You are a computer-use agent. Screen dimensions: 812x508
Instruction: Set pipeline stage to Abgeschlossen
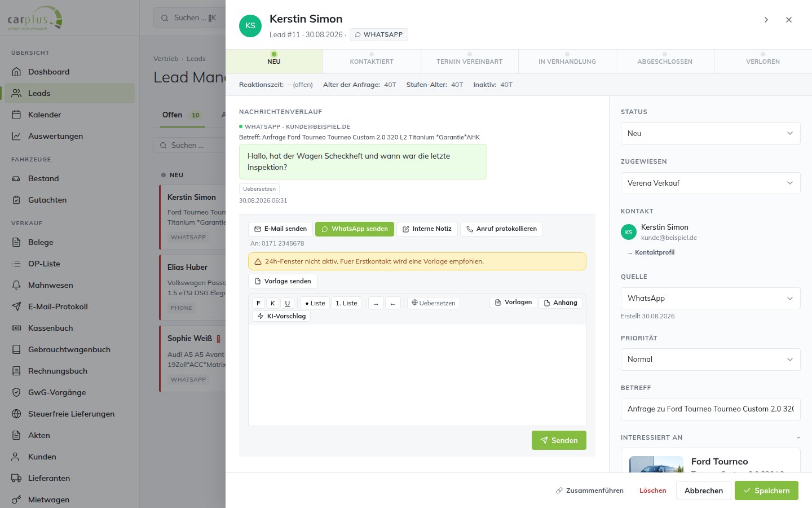click(665, 62)
